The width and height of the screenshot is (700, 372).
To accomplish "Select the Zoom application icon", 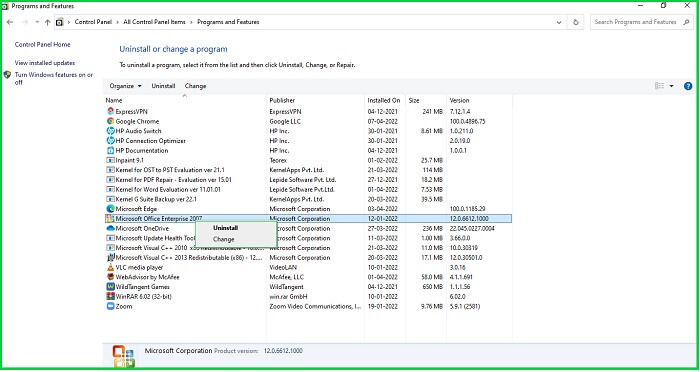I will coord(110,306).
